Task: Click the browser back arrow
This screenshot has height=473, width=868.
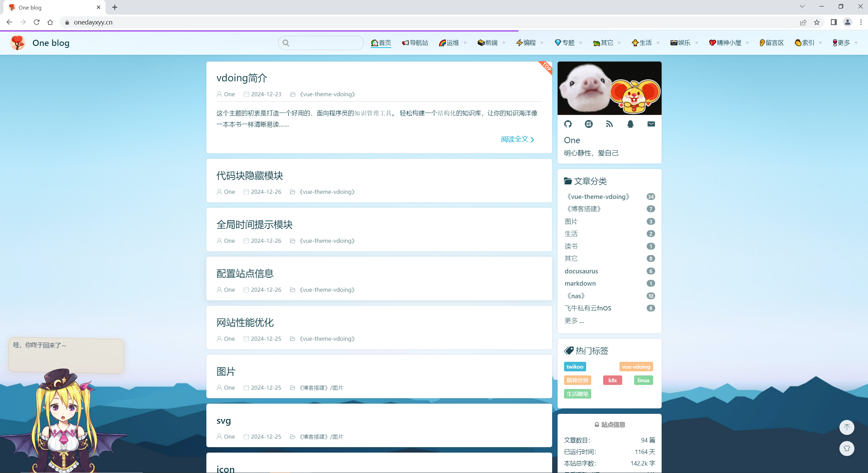Action: point(9,22)
